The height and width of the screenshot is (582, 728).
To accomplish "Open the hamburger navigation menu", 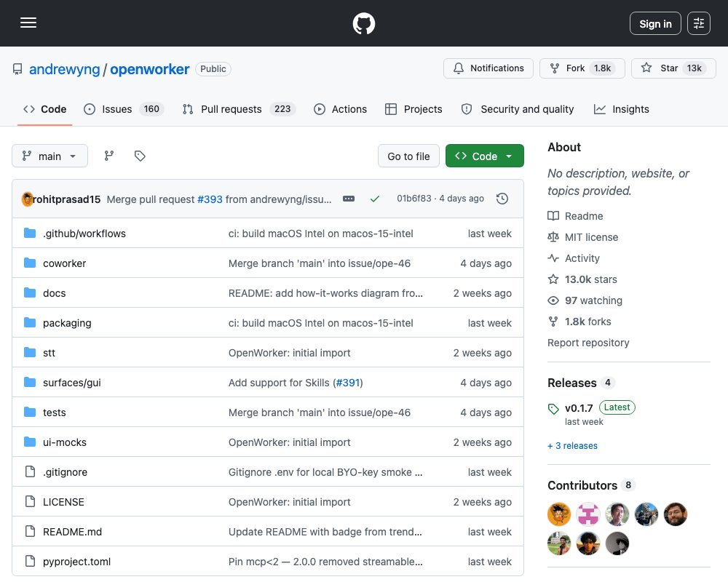I will pos(28,23).
